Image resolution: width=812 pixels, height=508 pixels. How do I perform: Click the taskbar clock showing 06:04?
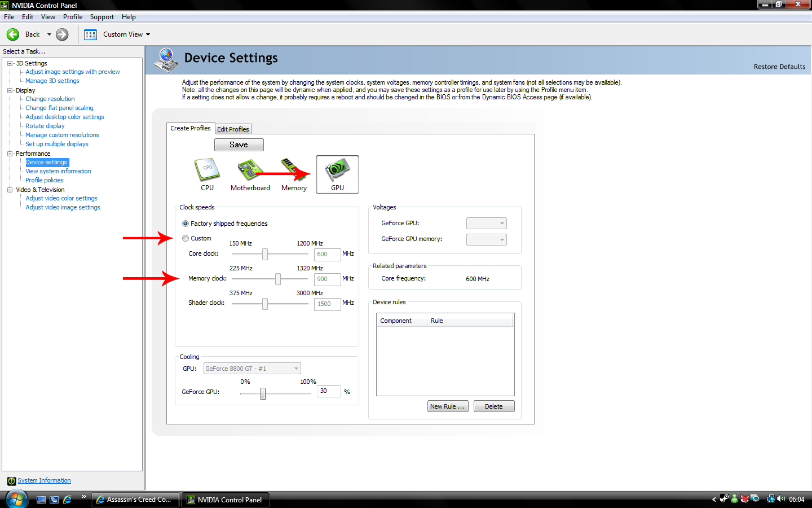796,500
